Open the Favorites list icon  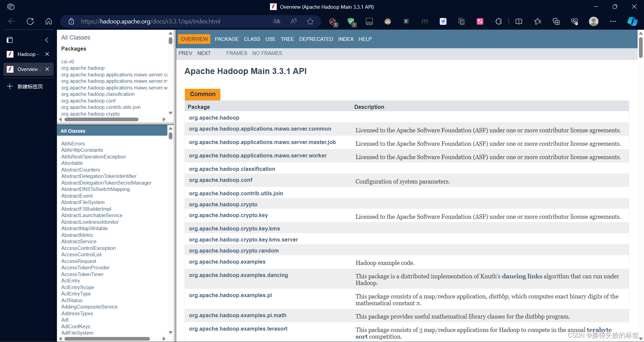[538, 21]
